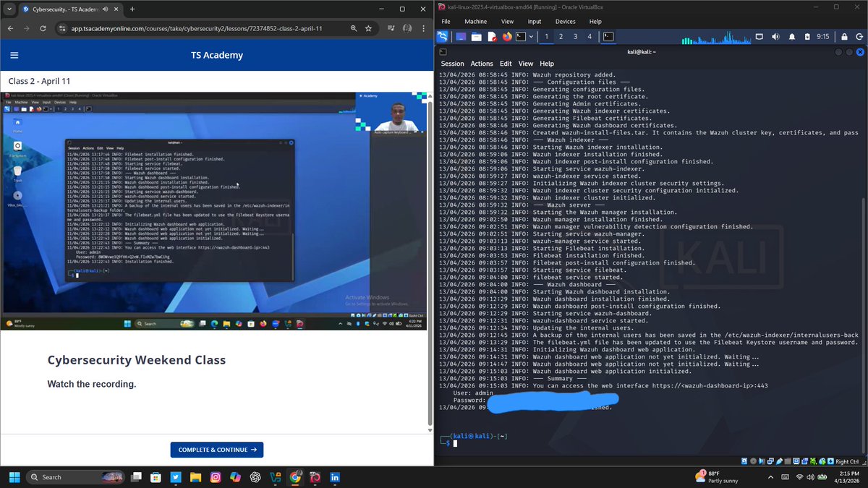Open the Kali dragon applications menu
This screenshot has height=488, width=868.
[443, 36]
